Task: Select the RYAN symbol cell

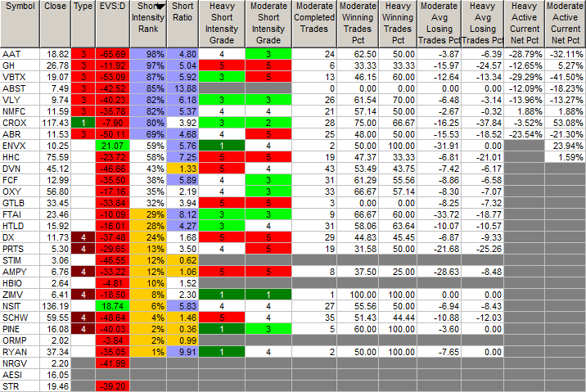Action: point(20,352)
